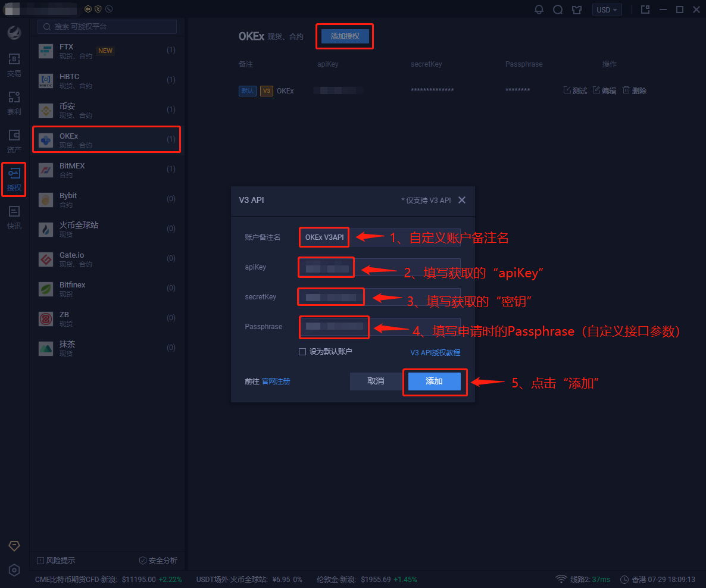Click the CME比特币期货CFD ticker in status bar
The width and height of the screenshot is (706, 588).
[108, 580]
